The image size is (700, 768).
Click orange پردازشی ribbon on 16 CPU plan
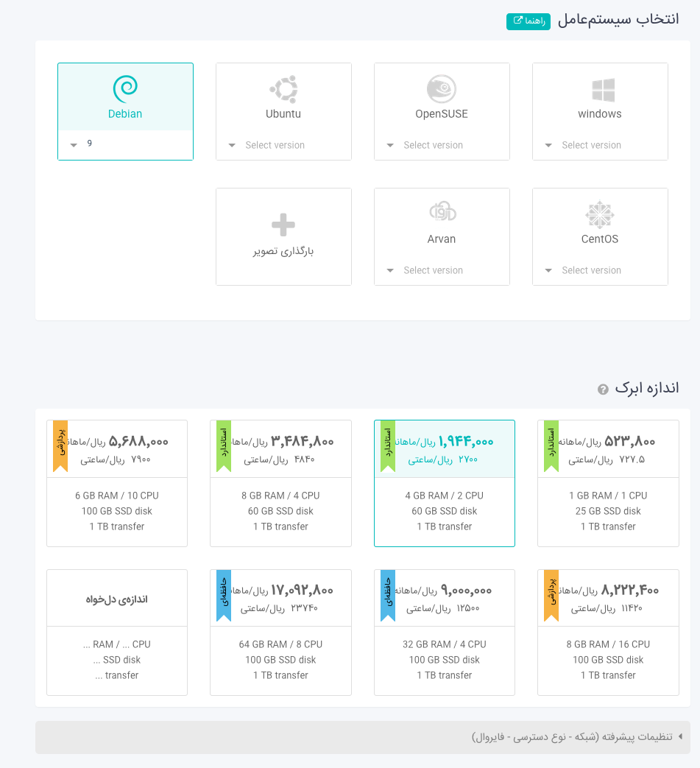(551, 595)
